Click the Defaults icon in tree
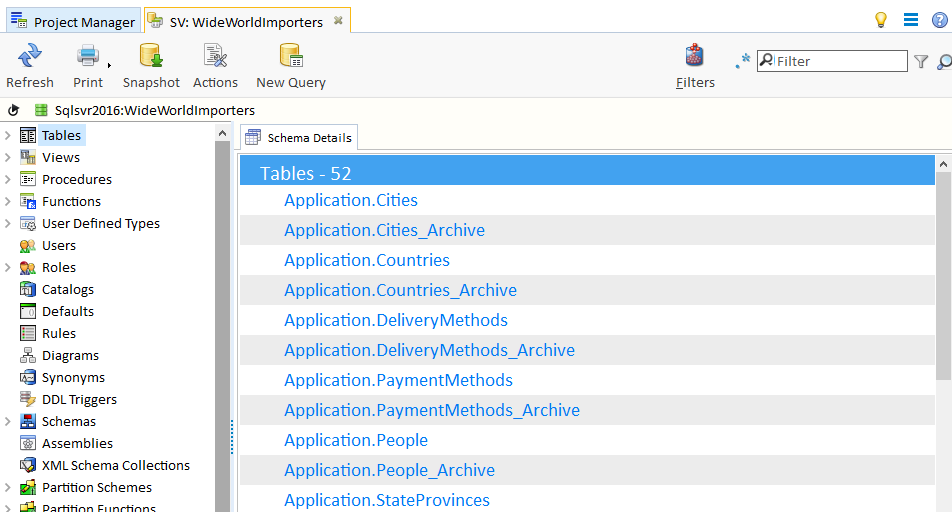Image resolution: width=952 pixels, height=512 pixels. point(27,311)
